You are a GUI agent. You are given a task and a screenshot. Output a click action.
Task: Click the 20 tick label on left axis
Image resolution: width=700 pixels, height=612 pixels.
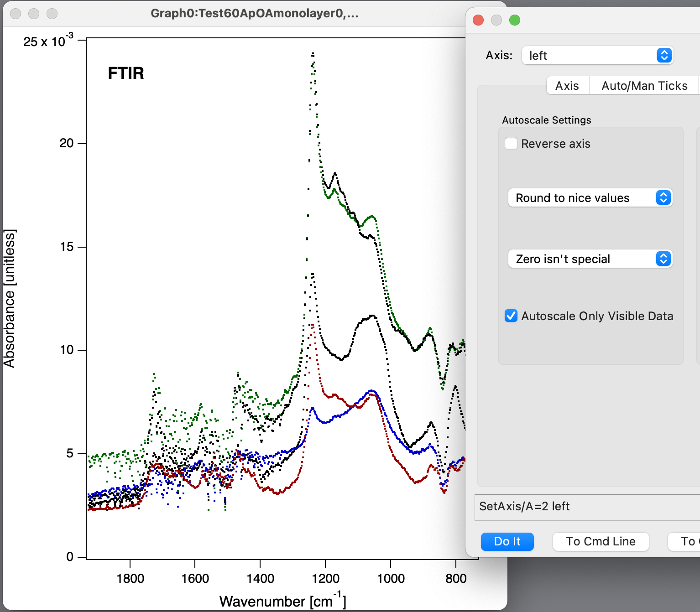click(x=67, y=143)
